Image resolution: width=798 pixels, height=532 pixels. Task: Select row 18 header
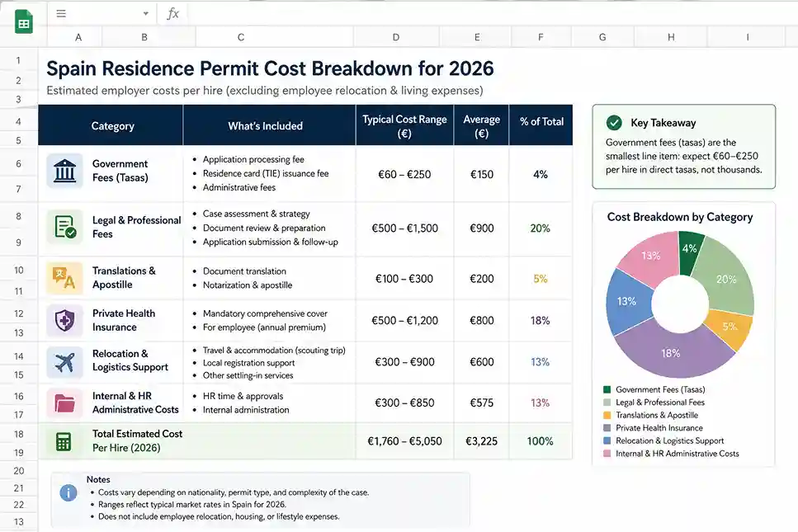[19, 434]
